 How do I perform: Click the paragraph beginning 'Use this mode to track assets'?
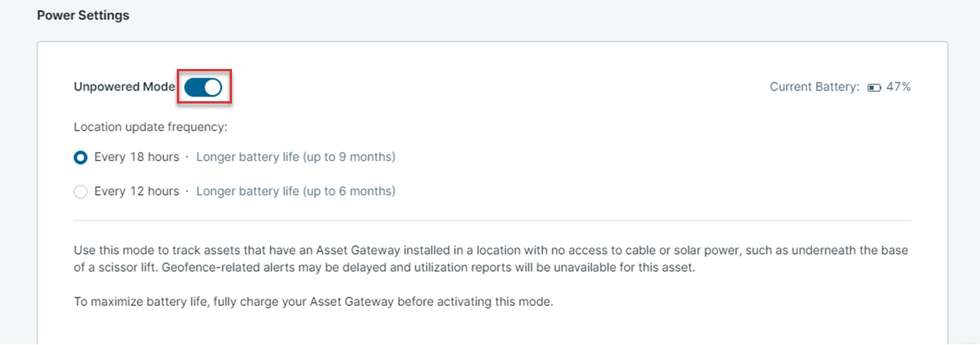point(491,260)
